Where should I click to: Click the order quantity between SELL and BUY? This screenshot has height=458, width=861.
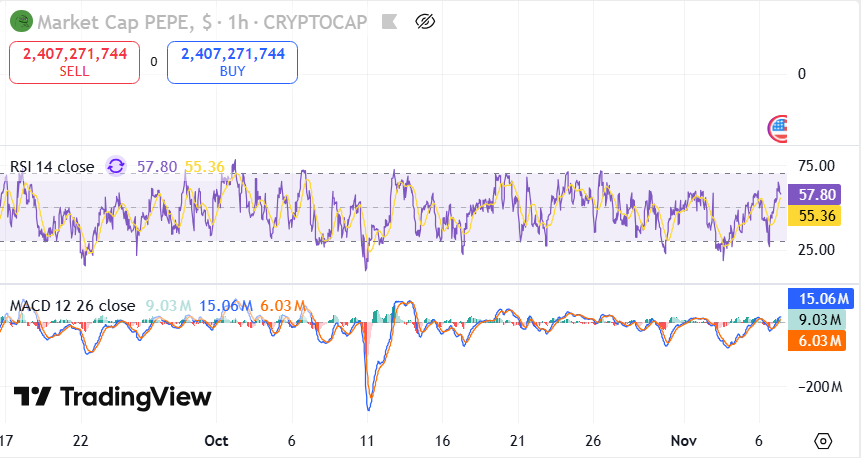[153, 62]
